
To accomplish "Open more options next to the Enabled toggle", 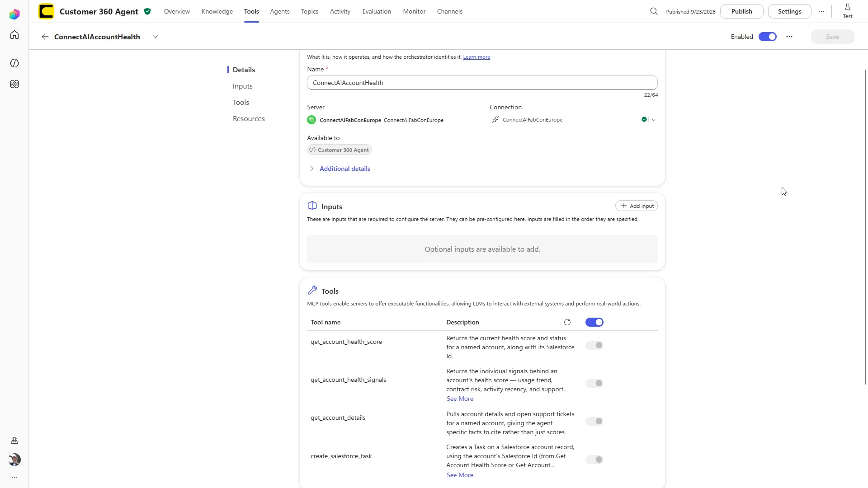I will pos(789,37).
